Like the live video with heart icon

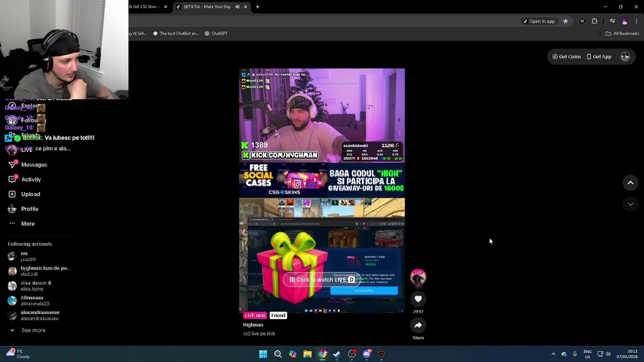418,299
